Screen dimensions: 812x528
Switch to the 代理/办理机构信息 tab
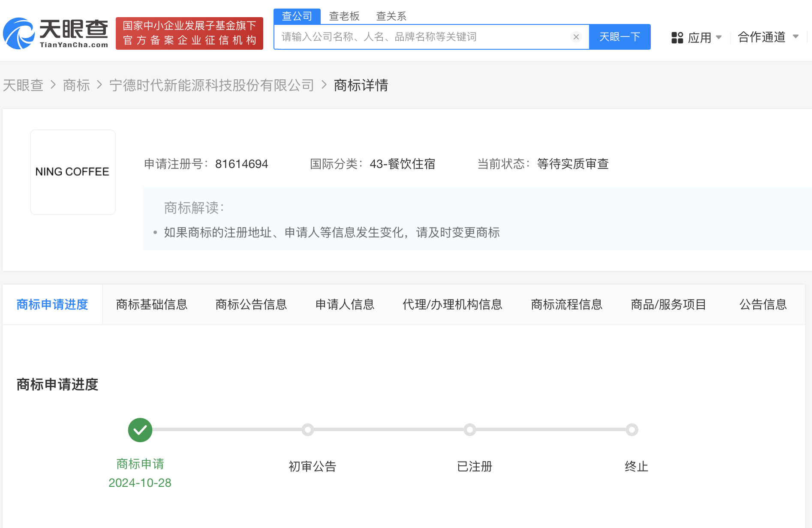click(x=452, y=305)
